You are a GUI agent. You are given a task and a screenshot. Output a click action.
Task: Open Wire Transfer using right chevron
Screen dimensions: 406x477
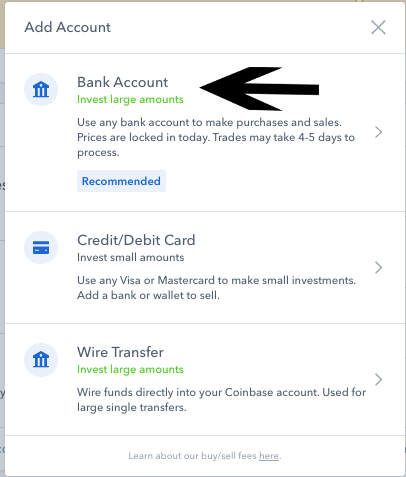(x=378, y=379)
